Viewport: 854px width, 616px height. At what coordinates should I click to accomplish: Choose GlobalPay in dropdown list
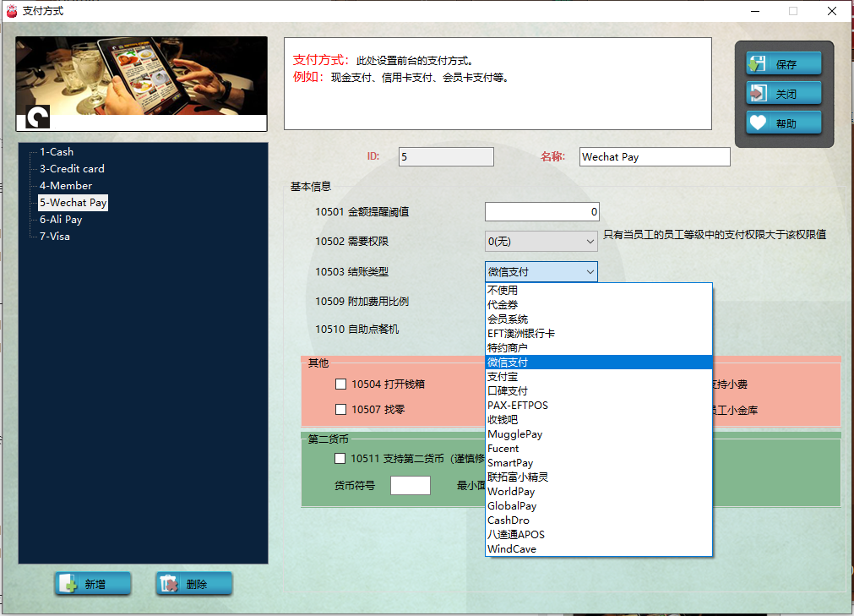[x=599, y=506]
